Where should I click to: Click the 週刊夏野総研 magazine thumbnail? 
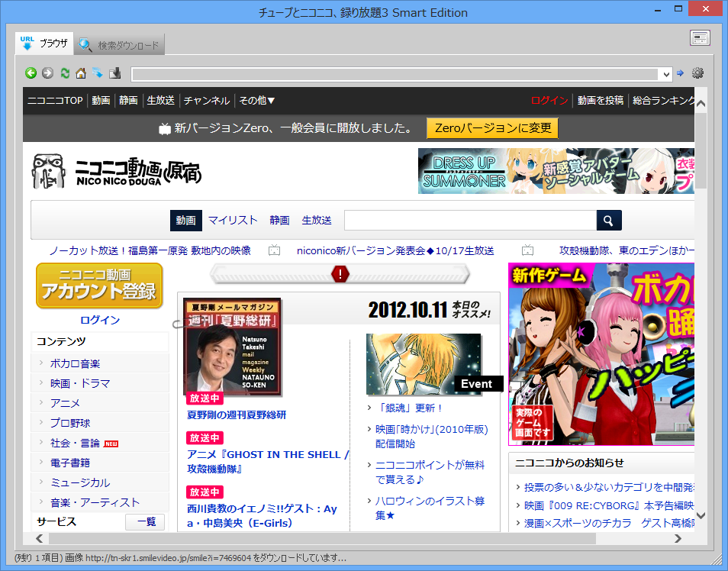pos(232,347)
